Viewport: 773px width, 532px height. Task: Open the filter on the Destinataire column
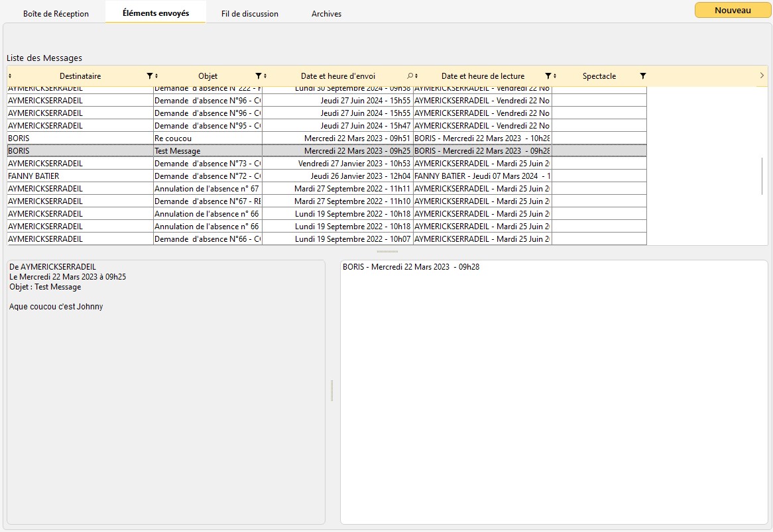149,76
